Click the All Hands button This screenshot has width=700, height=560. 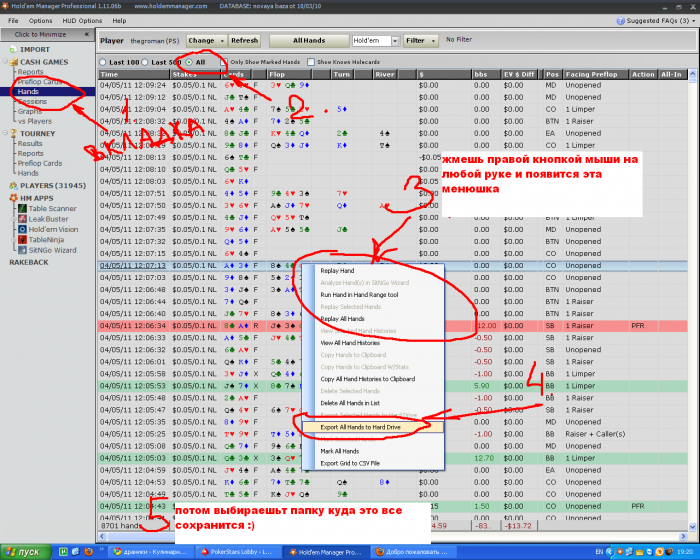[309, 41]
